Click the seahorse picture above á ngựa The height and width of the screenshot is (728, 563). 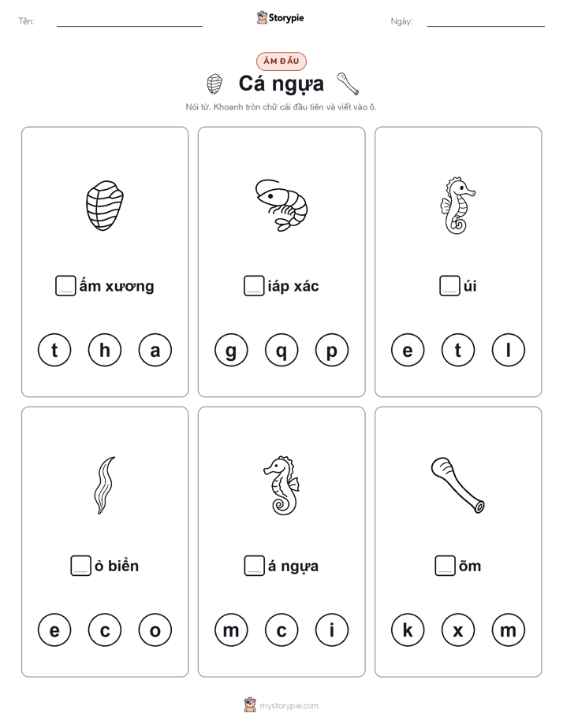point(281,485)
